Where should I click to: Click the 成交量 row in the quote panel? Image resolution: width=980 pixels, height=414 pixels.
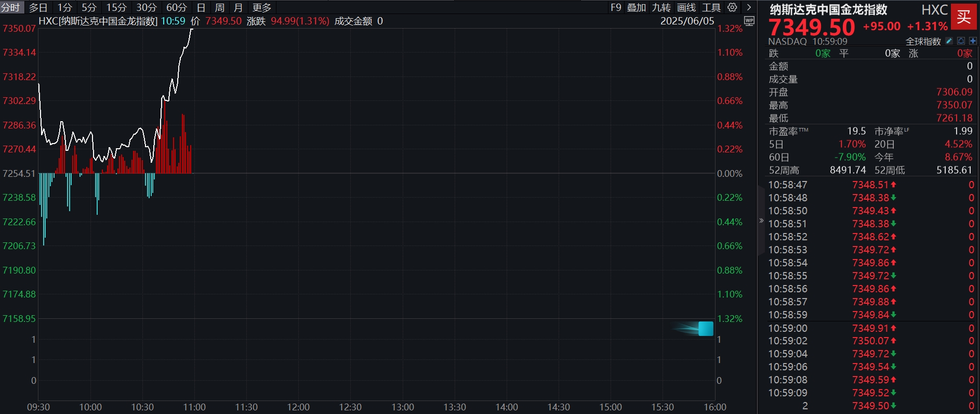click(x=871, y=79)
